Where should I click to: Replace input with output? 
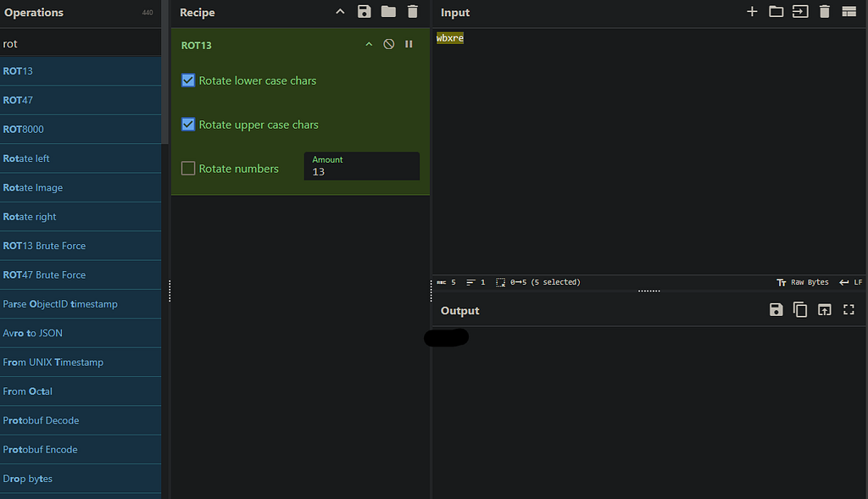(824, 310)
